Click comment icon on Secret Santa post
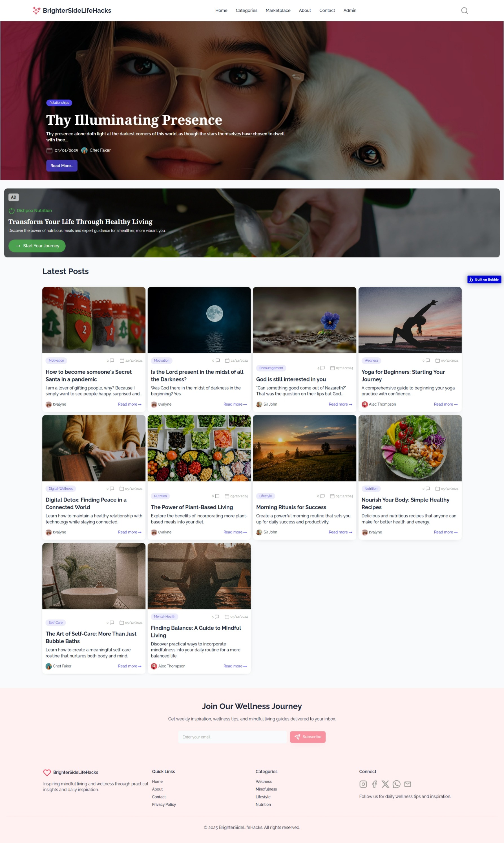The image size is (504, 843). point(112,360)
